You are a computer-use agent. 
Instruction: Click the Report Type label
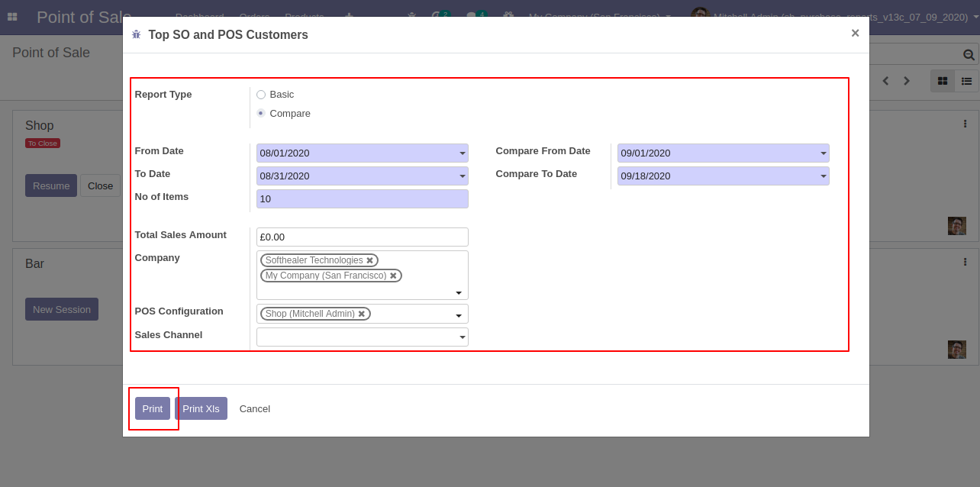[x=163, y=95]
